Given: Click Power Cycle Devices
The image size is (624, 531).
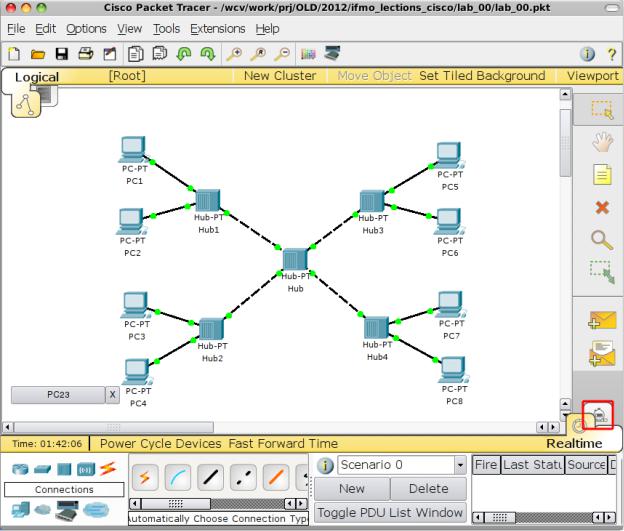Looking at the screenshot, I should pyautogui.click(x=160, y=443).
